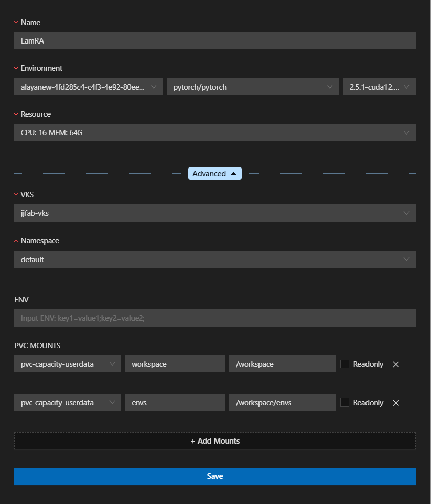Click the Add Mounts button
The height and width of the screenshot is (504, 431).
214,441
